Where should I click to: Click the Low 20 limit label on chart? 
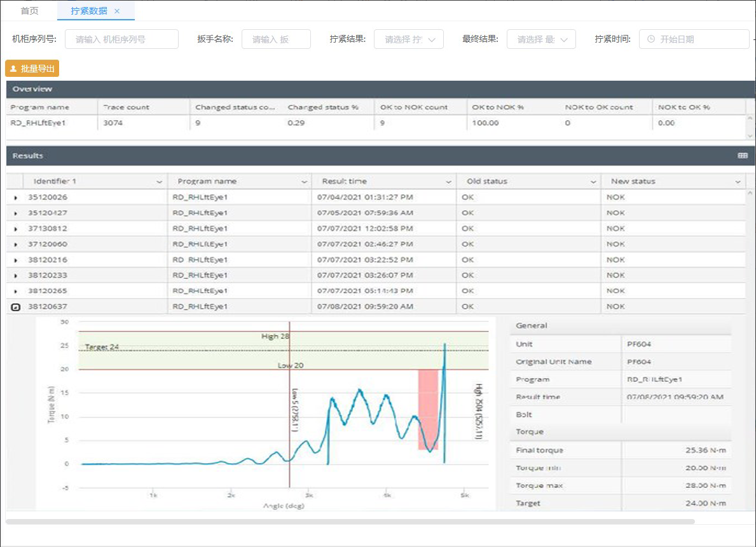[x=291, y=365]
